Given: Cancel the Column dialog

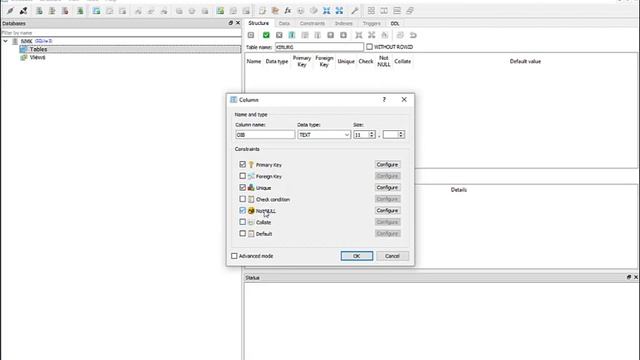Looking at the screenshot, I should pos(392,256).
